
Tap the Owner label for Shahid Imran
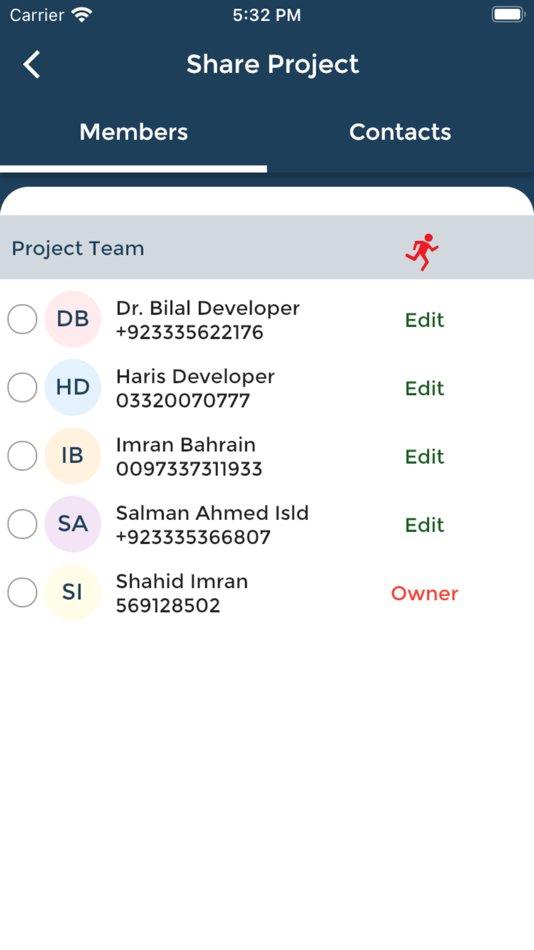coord(424,594)
